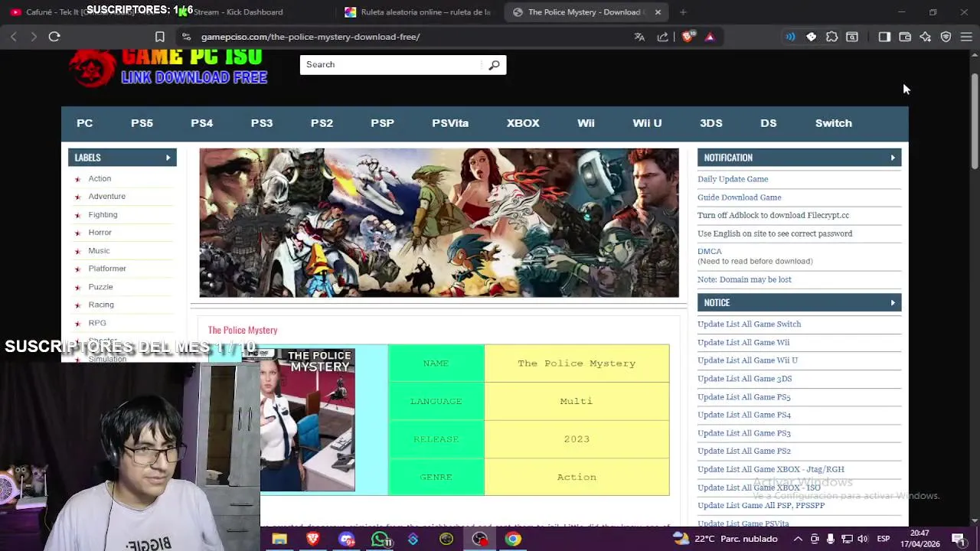Image resolution: width=980 pixels, height=551 pixels.
Task: Toggle the browser sidebar panel icon
Action: 884,37
